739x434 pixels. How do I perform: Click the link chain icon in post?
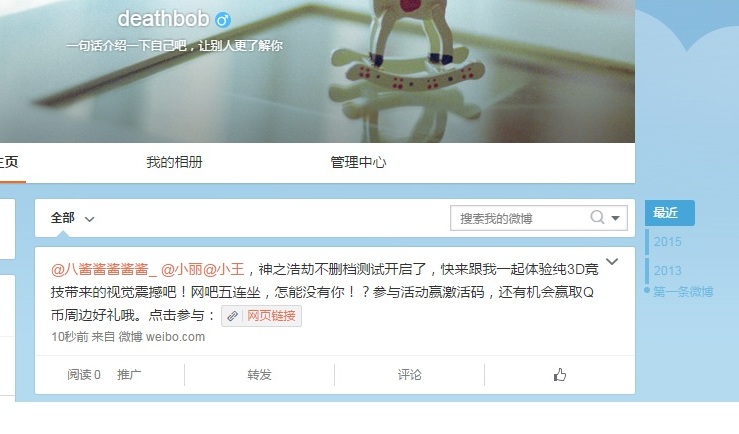click(x=232, y=316)
